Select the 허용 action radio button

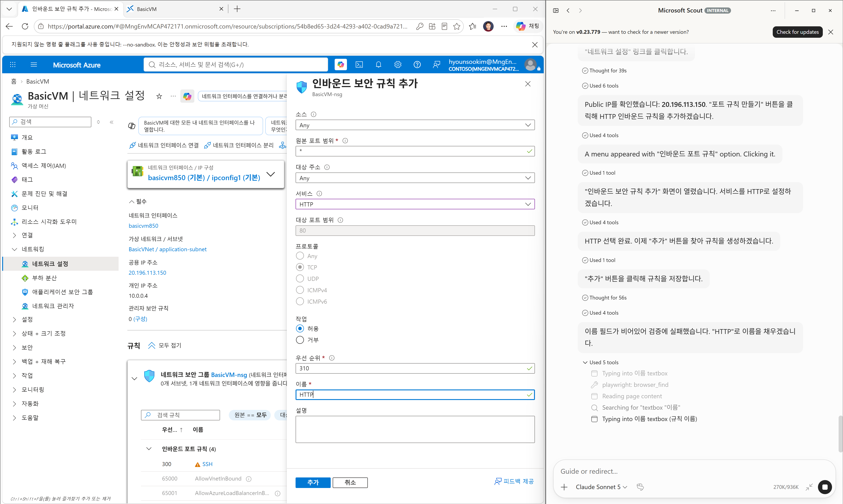pyautogui.click(x=300, y=328)
